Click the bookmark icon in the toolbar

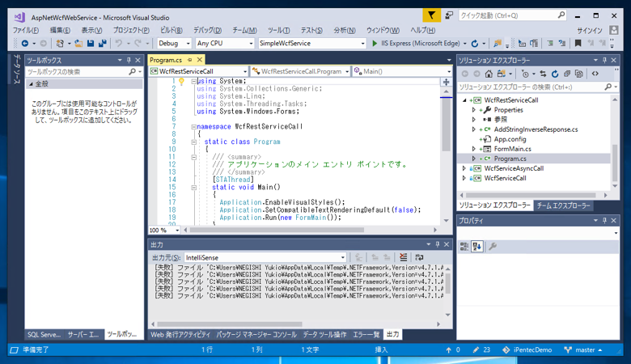pos(578,43)
